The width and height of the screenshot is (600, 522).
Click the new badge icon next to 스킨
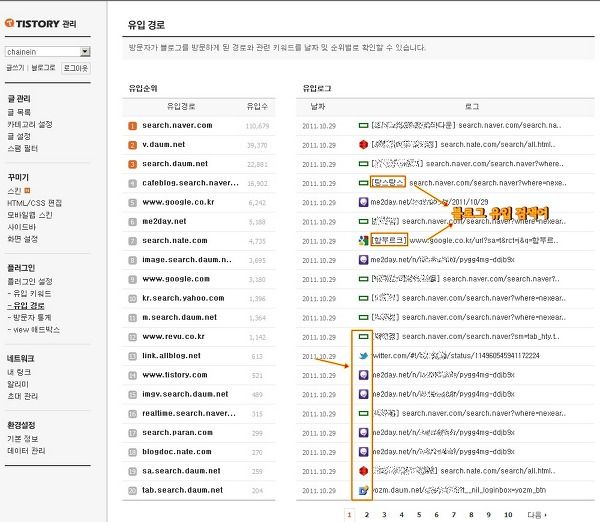tap(27, 190)
